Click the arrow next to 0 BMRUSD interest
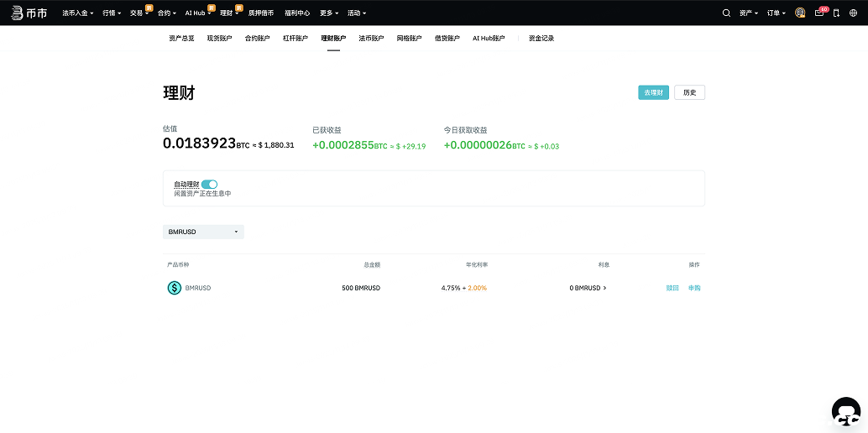Image resolution: width=868 pixels, height=433 pixels. click(x=604, y=288)
